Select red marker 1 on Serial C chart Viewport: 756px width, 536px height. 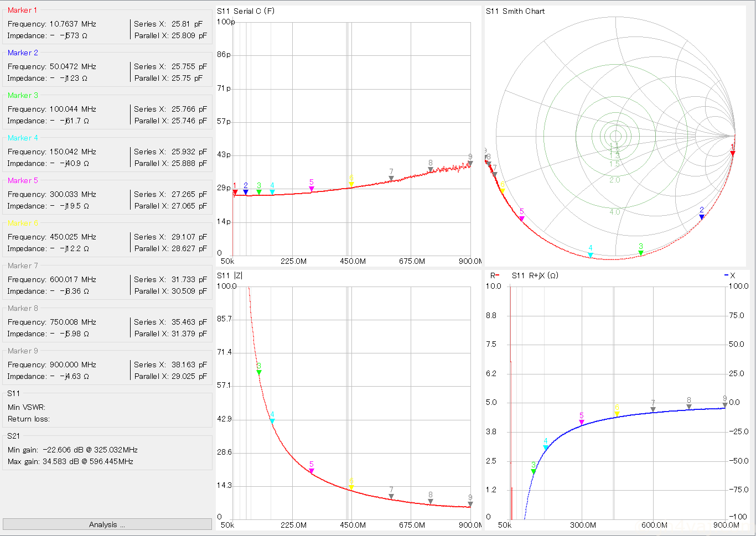(235, 192)
